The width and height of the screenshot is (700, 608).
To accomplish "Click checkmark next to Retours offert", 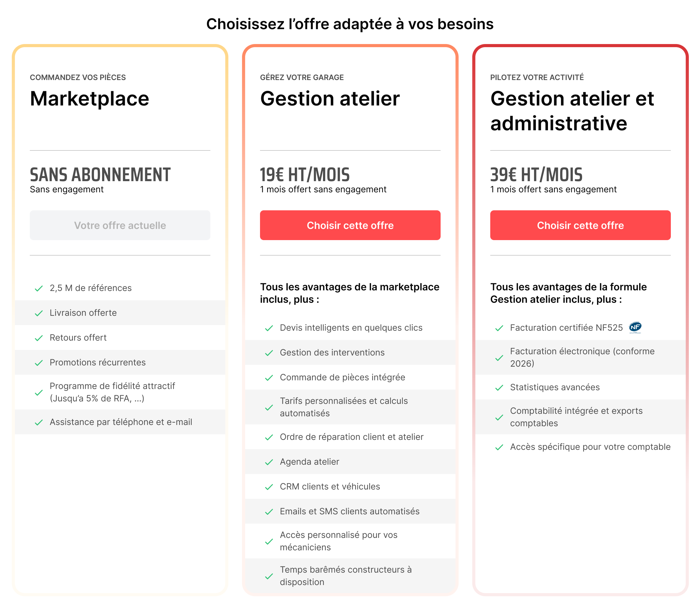I will click(x=39, y=338).
